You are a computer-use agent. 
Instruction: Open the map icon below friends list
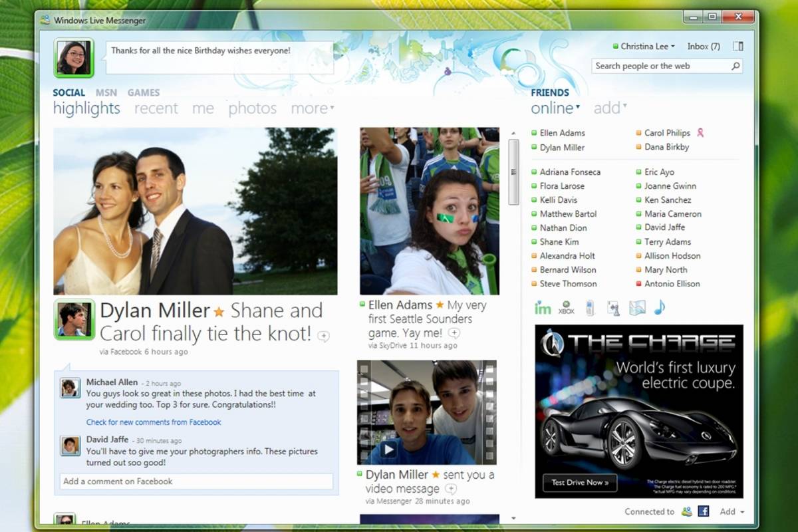coord(637,308)
